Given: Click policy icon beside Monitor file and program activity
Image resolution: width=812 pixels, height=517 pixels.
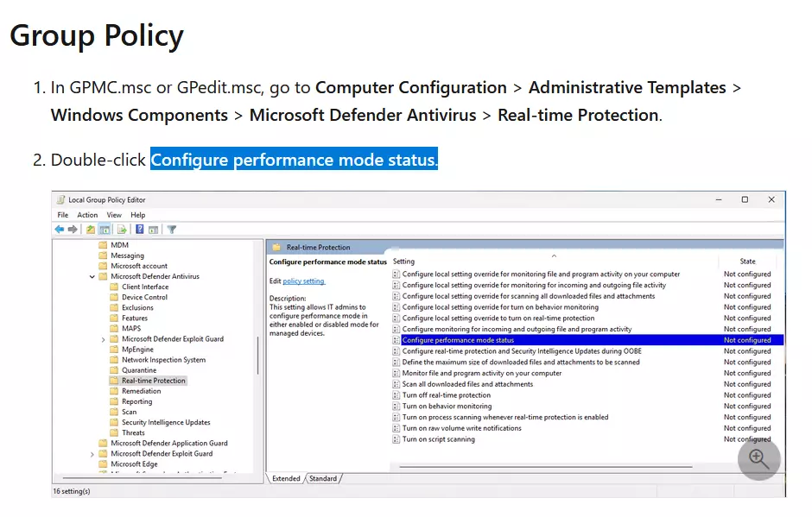Looking at the screenshot, I should tap(396, 373).
